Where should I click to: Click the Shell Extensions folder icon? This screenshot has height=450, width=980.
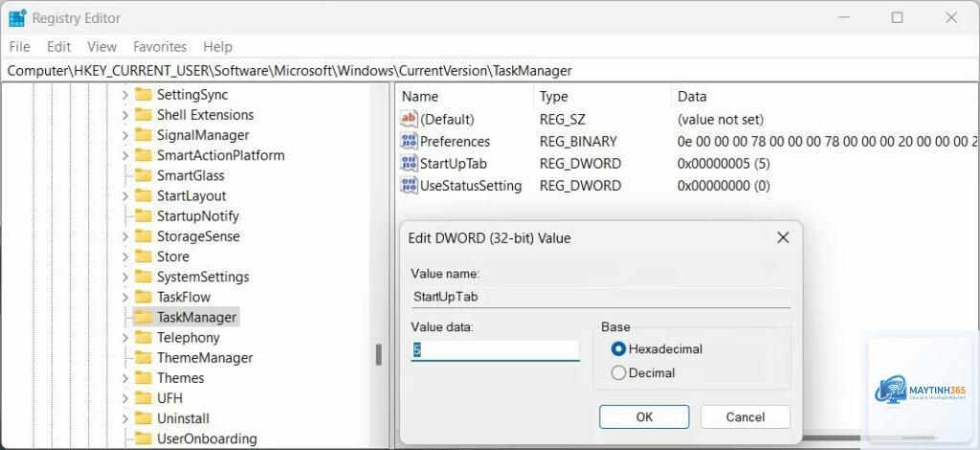pyautogui.click(x=144, y=115)
